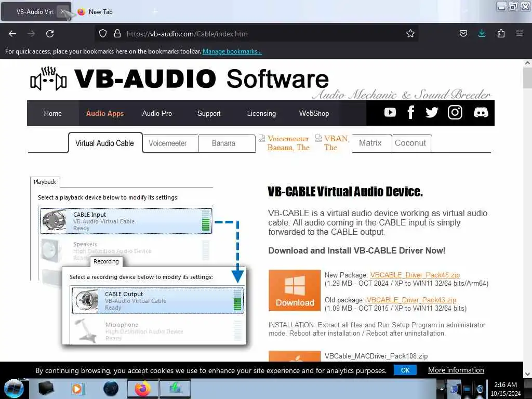Open VB-Audio Discord icon
The height and width of the screenshot is (399, 532).
481,112
